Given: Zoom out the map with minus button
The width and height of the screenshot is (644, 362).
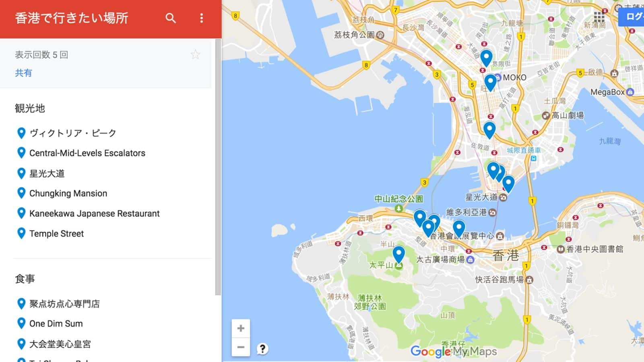Looking at the screenshot, I should coord(241,347).
